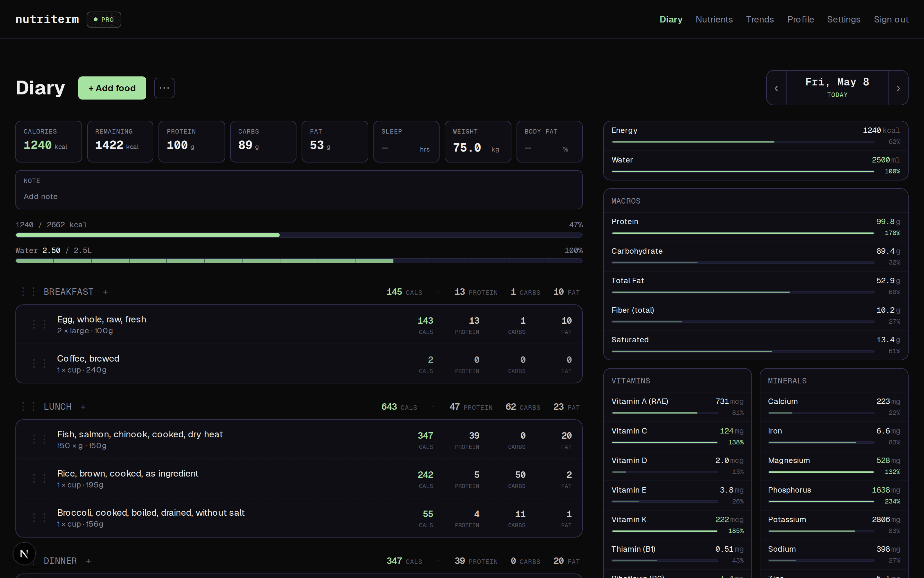
Task: Click the Remaining 1422 kcal stat card
Action: [120, 142]
